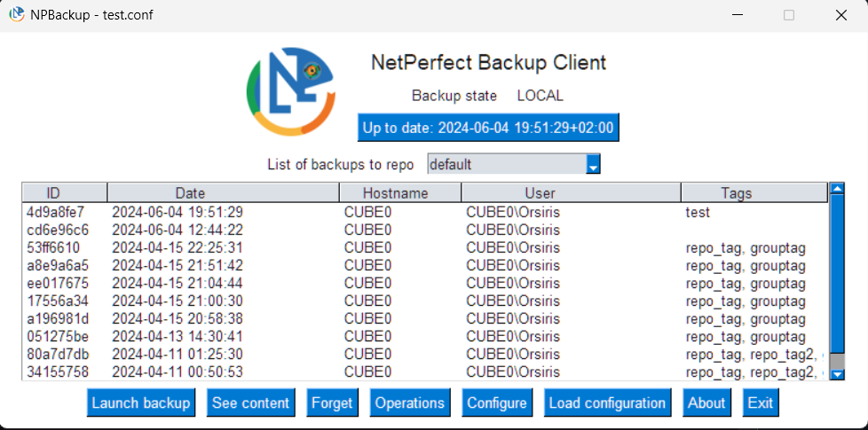Open See content for selected backup
The height and width of the screenshot is (430, 868).
[251, 403]
